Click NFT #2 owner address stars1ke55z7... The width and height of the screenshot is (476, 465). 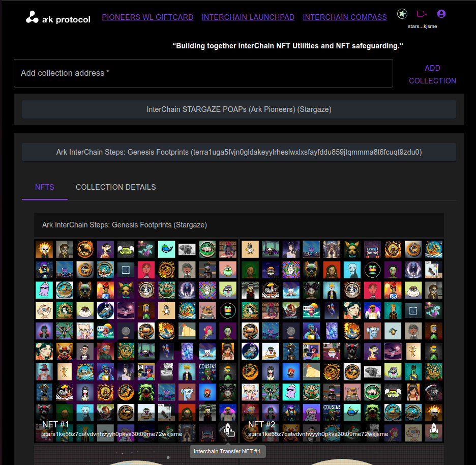click(x=318, y=434)
